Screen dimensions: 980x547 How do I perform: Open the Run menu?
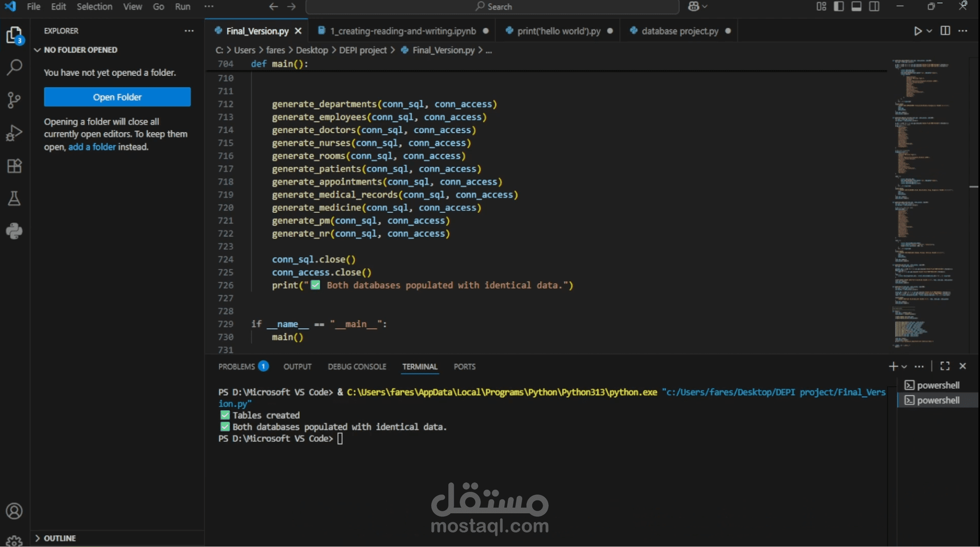(183, 6)
